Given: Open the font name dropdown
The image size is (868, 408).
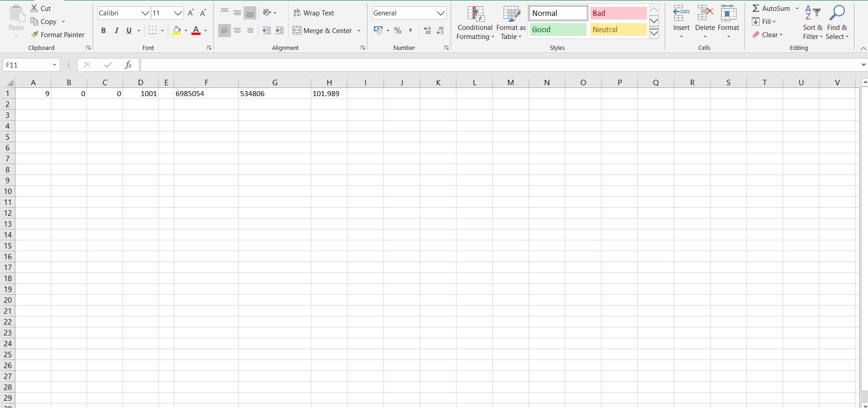Looking at the screenshot, I should [x=145, y=13].
